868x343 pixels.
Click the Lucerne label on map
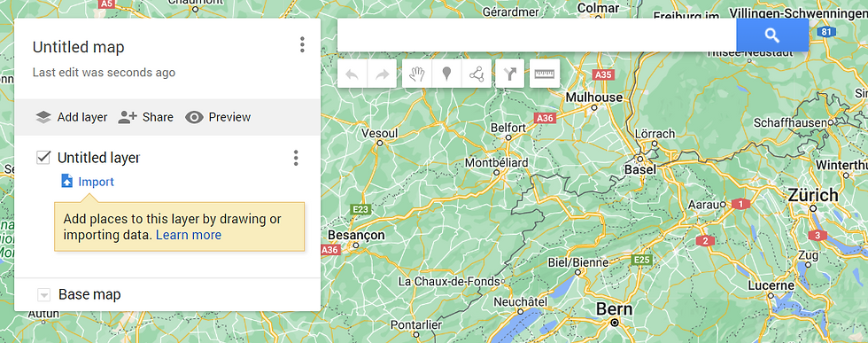click(771, 286)
